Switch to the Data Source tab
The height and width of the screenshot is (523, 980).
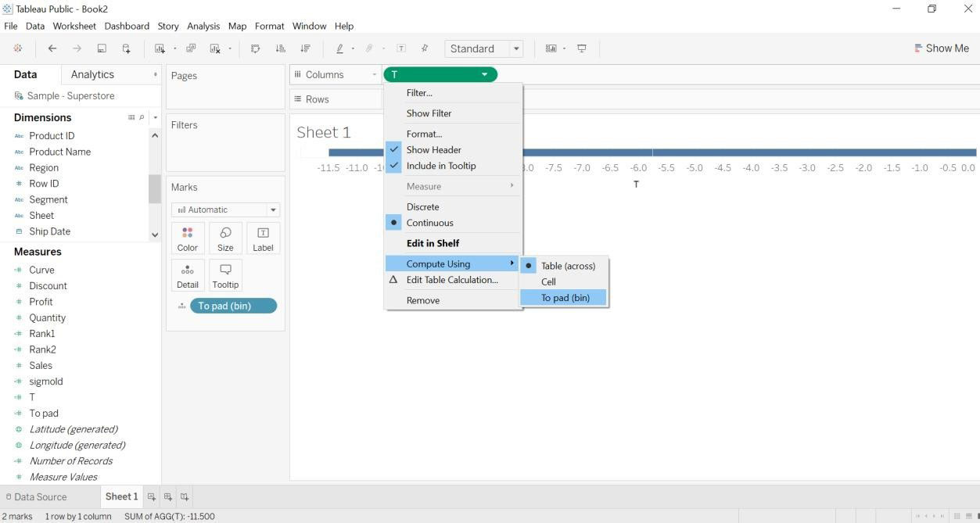click(36, 496)
